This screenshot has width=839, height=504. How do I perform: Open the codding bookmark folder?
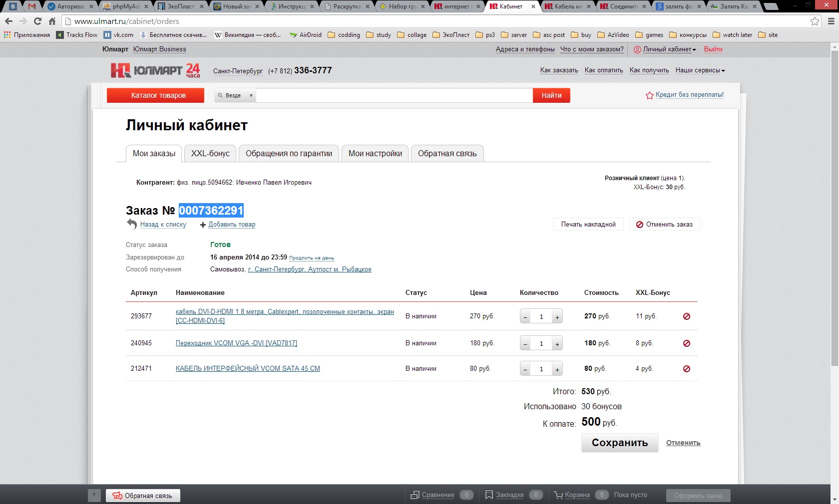(344, 35)
